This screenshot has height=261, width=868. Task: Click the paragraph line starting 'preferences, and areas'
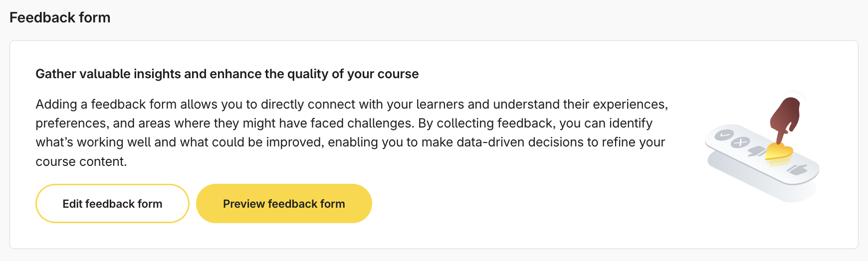[344, 123]
